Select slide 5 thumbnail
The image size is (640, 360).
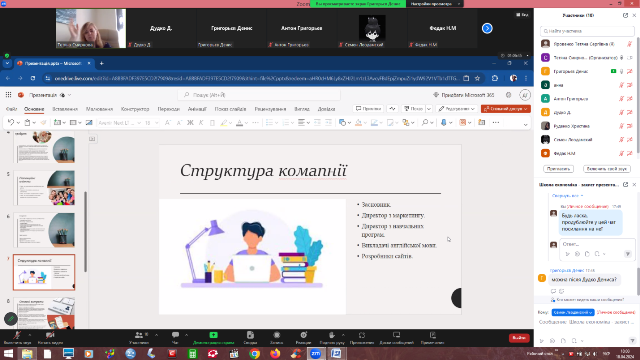pos(44,188)
